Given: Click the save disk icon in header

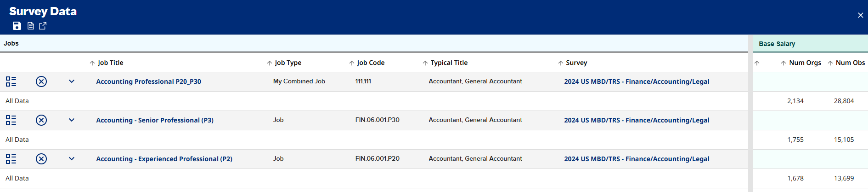Looking at the screenshot, I should coord(17,26).
